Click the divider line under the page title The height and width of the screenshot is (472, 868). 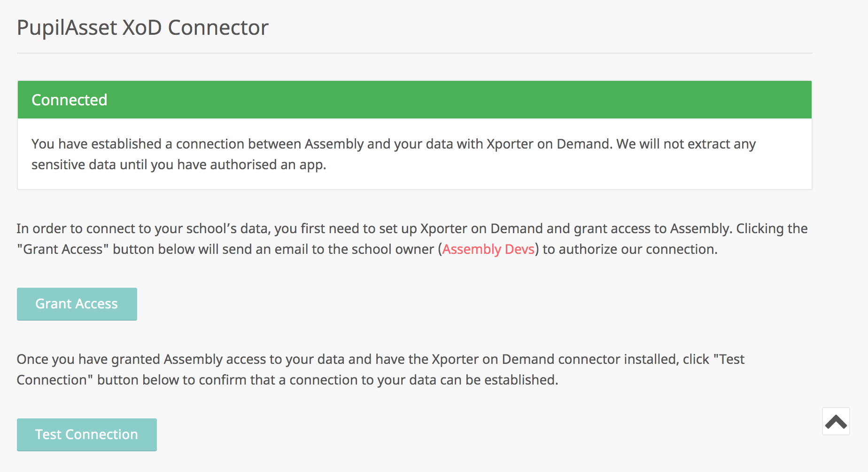(x=414, y=53)
